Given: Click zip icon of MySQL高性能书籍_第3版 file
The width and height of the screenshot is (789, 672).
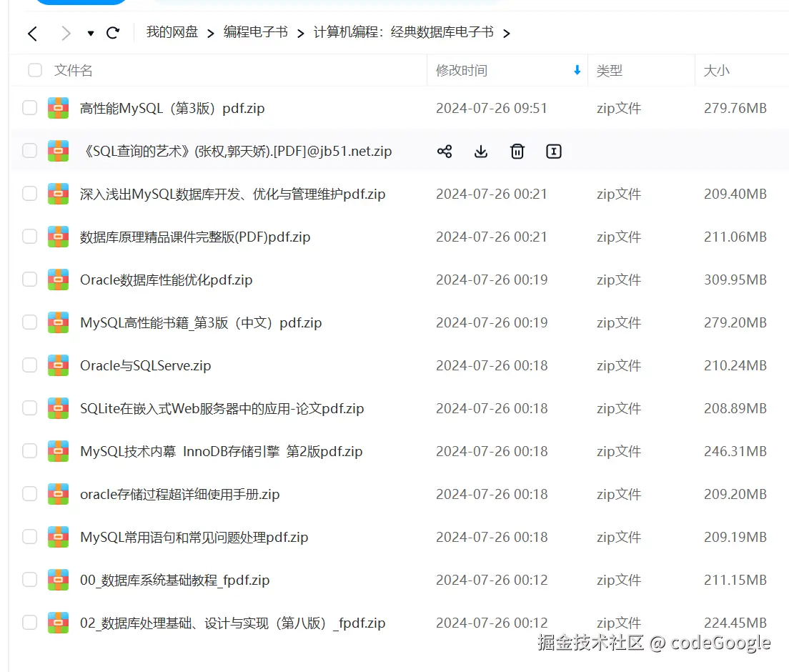Looking at the screenshot, I should tap(59, 322).
